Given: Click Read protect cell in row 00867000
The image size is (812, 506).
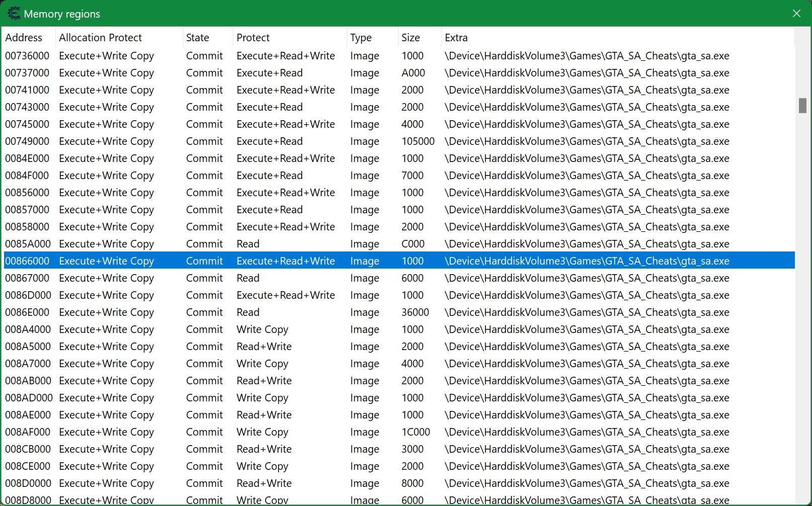Looking at the screenshot, I should click(x=248, y=278).
